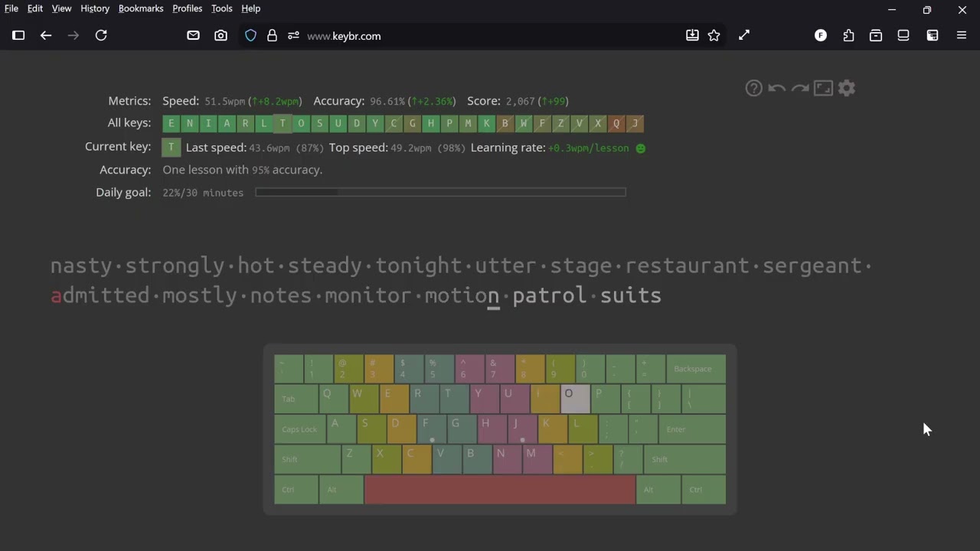Switch keybr to full-screen layout icon
980x551 pixels.
pyautogui.click(x=823, y=88)
